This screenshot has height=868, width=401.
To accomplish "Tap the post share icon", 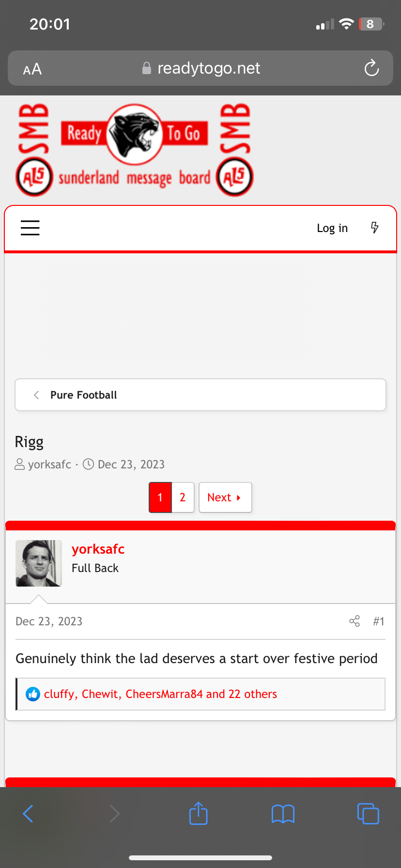I will tap(355, 621).
